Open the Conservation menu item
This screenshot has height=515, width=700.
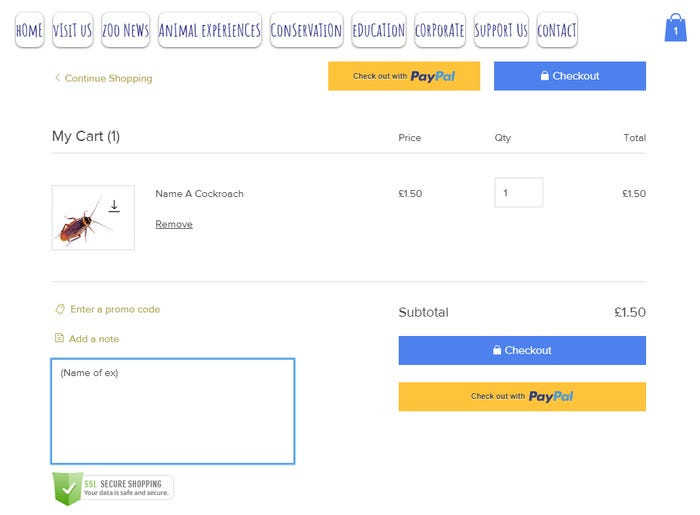(x=306, y=30)
